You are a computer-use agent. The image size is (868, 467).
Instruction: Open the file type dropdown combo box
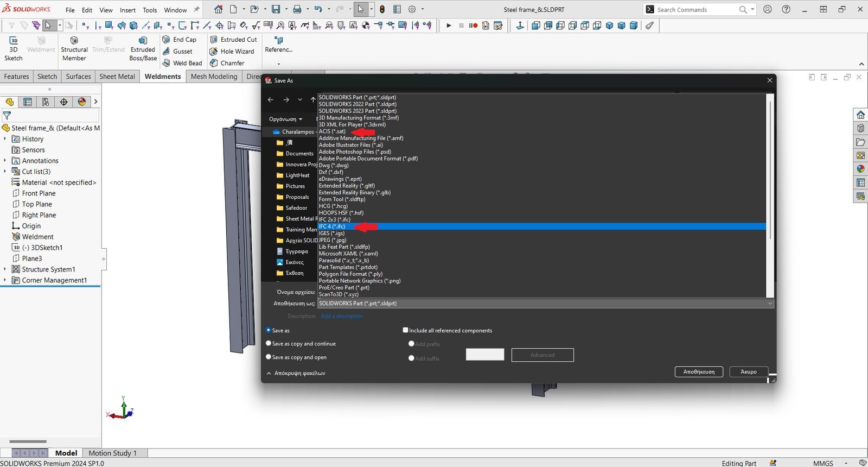click(545, 304)
